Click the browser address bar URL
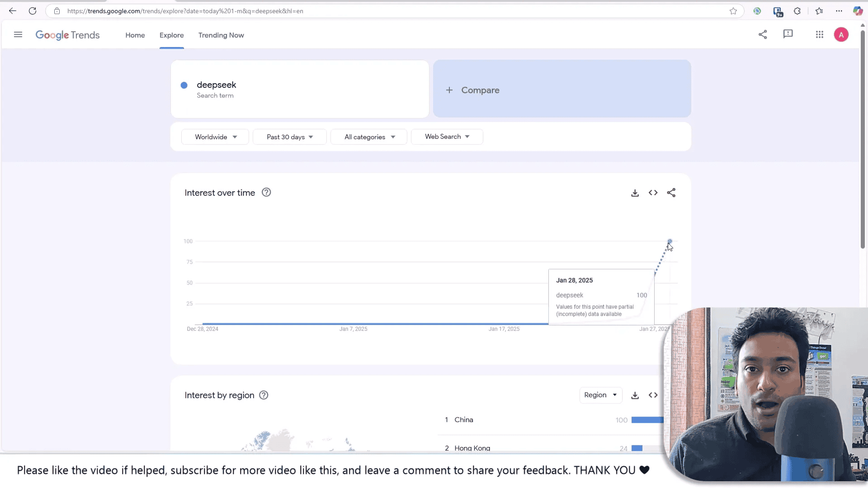This screenshot has width=868, height=488. tap(185, 11)
